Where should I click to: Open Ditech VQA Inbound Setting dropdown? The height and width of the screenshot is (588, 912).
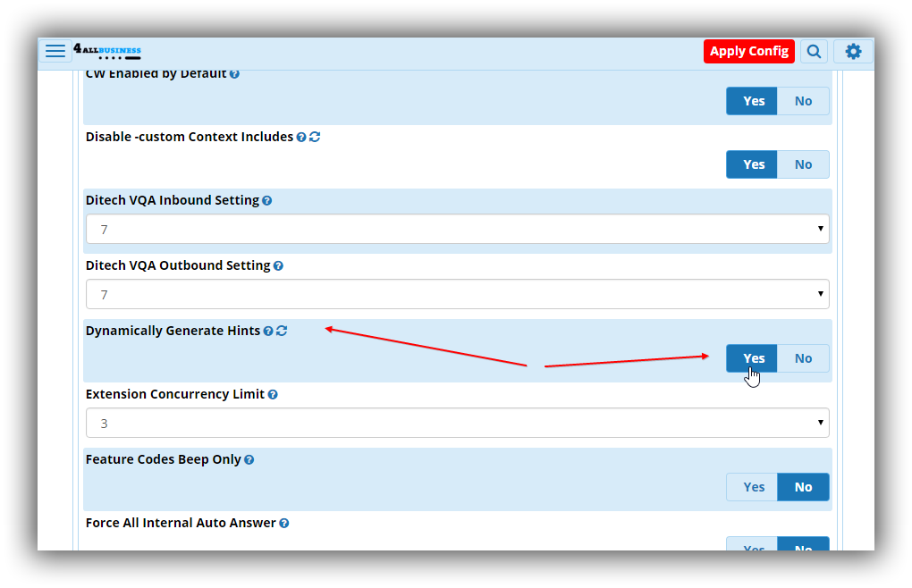point(457,230)
